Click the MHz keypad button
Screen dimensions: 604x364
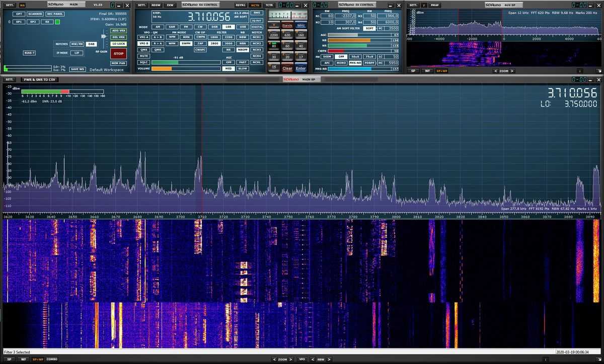(301, 25)
